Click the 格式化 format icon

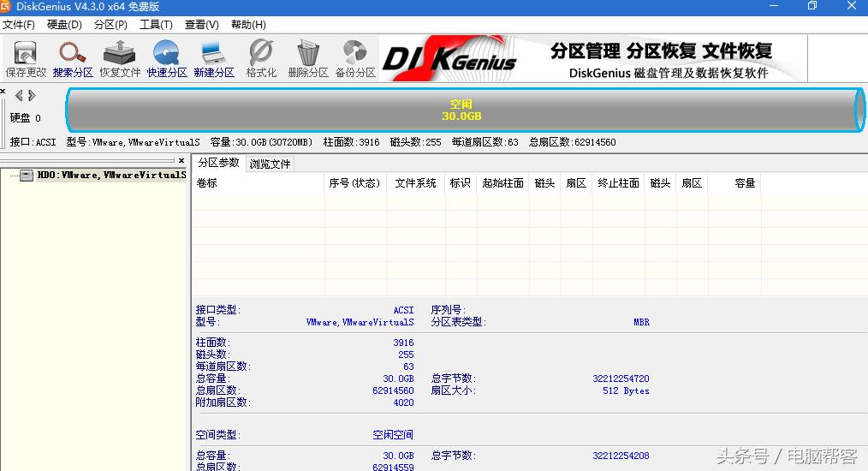click(x=261, y=59)
